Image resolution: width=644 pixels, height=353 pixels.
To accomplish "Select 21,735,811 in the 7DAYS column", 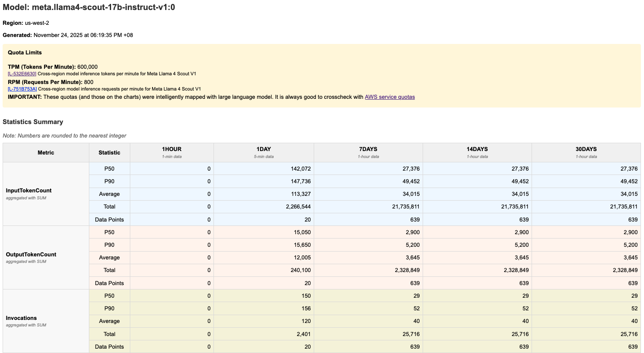I will click(x=405, y=207).
